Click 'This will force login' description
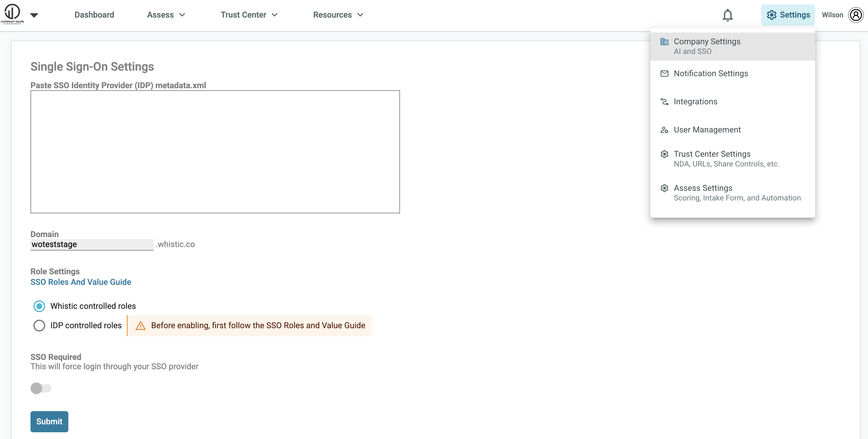 (114, 367)
